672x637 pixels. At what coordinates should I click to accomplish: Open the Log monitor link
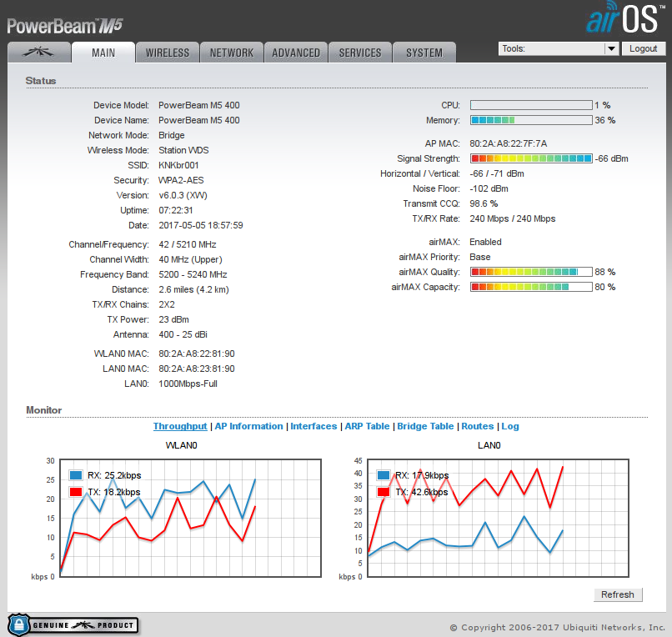(510, 426)
